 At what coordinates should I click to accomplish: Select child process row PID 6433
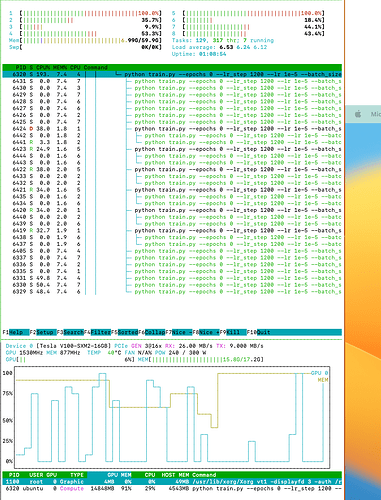(172, 176)
